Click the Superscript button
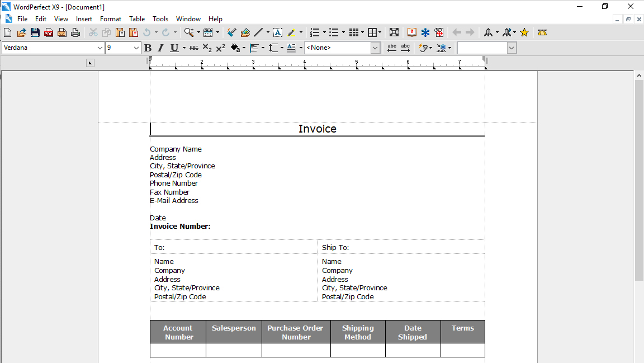The height and width of the screenshot is (363, 644). click(221, 48)
